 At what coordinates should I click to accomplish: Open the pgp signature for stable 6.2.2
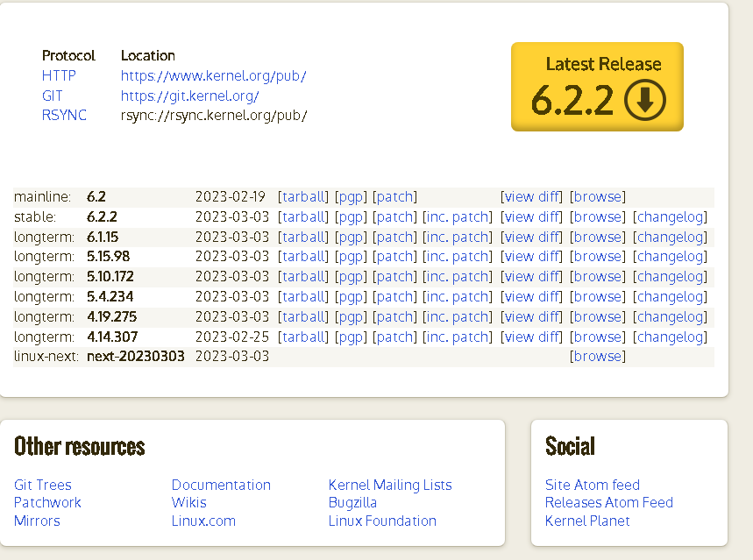[x=351, y=216]
